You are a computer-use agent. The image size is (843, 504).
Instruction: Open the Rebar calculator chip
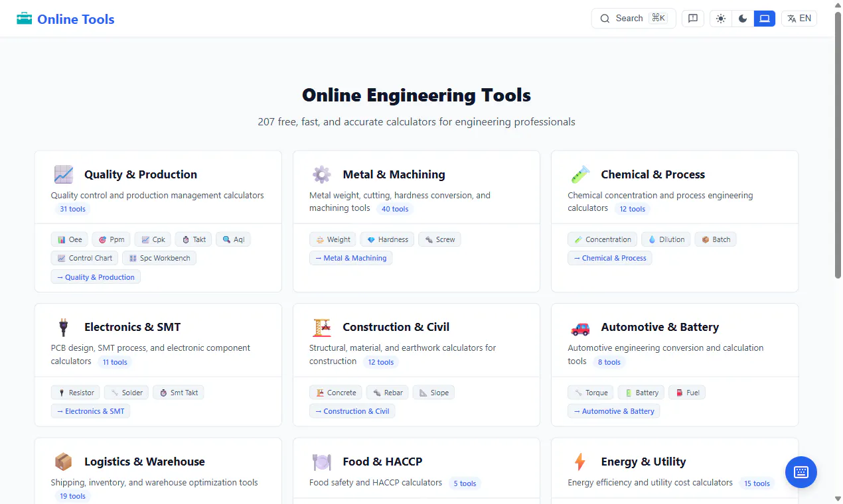388,393
